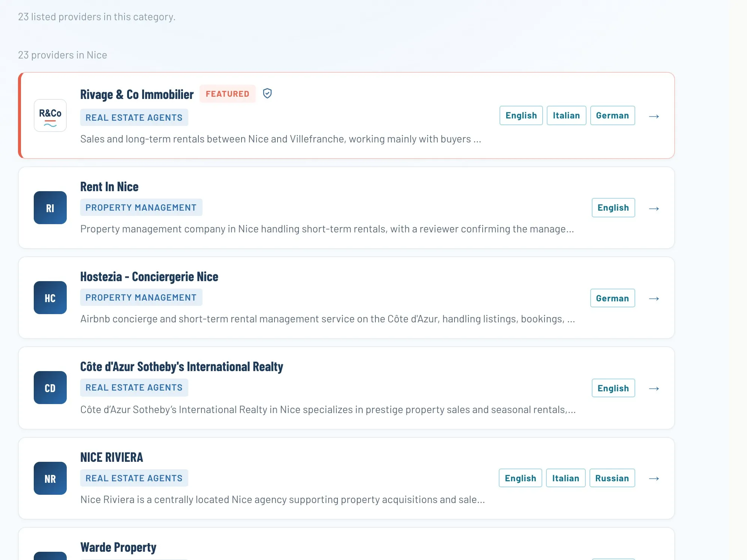Click the verified shield icon beside Rivage & Co
747x560 pixels.
pyautogui.click(x=267, y=93)
